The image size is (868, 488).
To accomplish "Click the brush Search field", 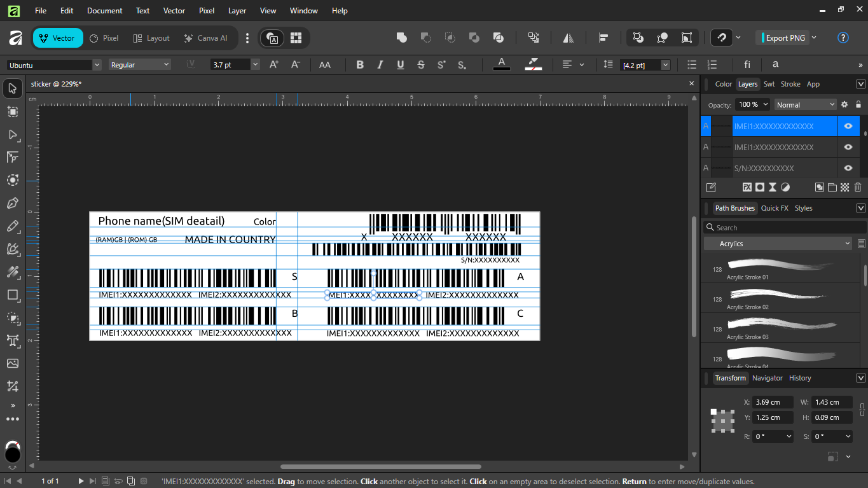I will (x=785, y=228).
